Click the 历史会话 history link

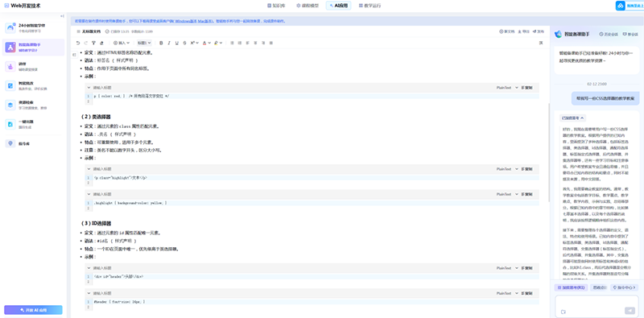[609, 34]
